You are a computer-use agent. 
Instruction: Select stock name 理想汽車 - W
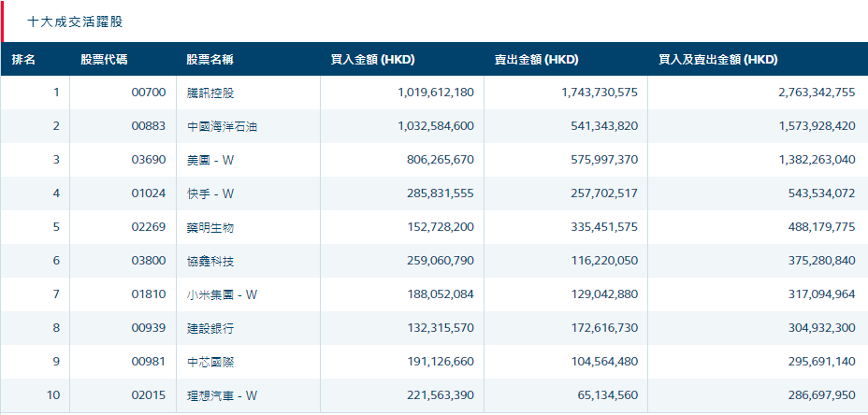pos(222,395)
